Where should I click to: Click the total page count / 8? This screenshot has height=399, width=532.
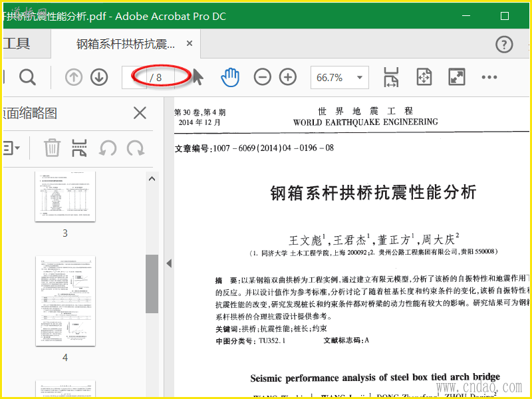click(156, 78)
